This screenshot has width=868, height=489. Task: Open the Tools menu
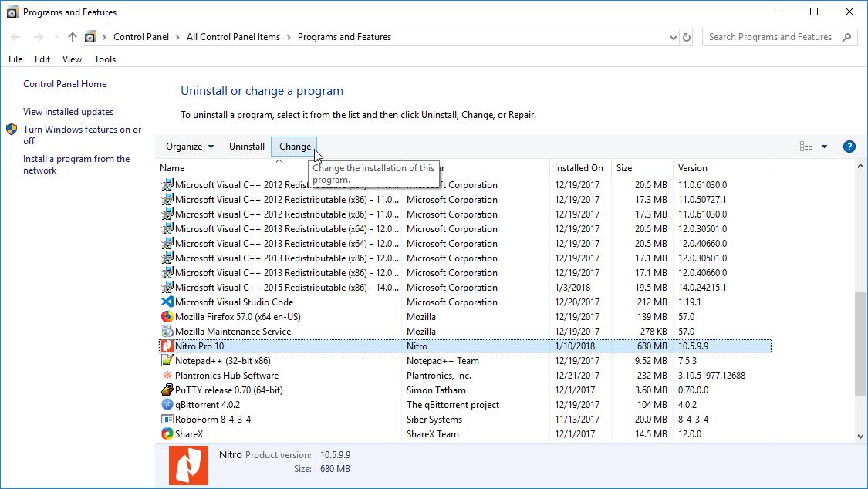pos(105,59)
